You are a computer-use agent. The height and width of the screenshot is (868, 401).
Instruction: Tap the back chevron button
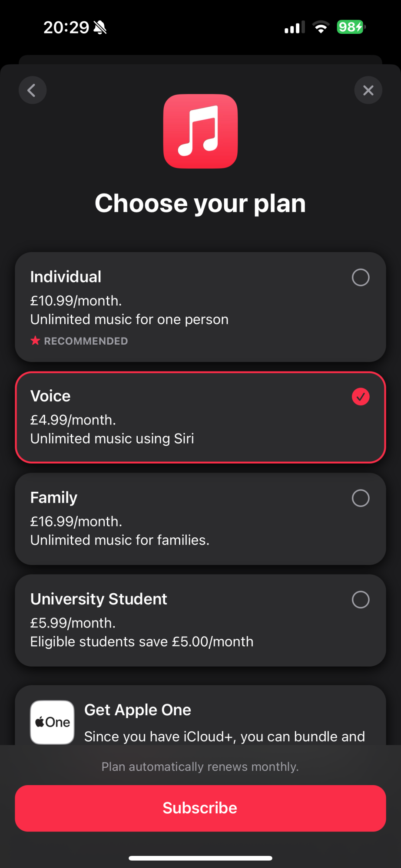pyautogui.click(x=32, y=90)
